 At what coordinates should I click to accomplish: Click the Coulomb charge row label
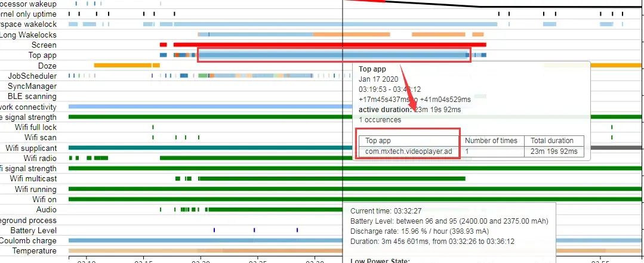pos(28,241)
